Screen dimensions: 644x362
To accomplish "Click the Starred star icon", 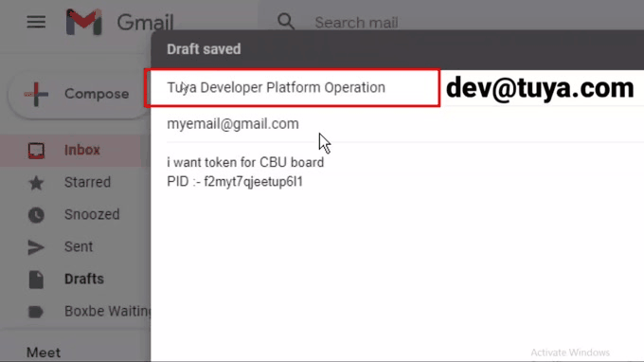I will [x=36, y=183].
